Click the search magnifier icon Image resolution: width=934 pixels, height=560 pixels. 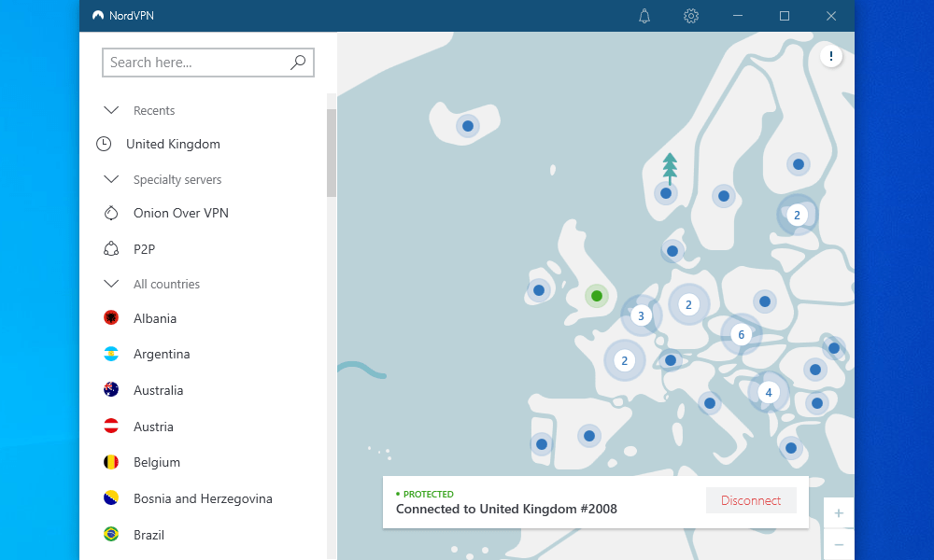[298, 63]
